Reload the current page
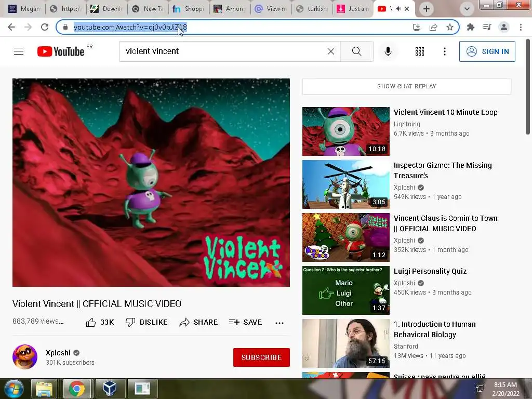532x399 pixels. point(45,27)
